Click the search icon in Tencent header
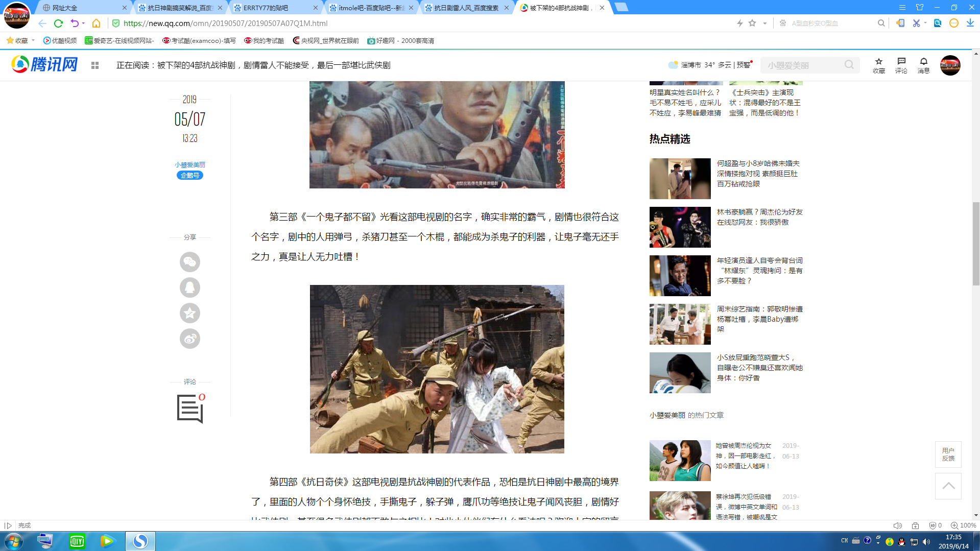 click(x=849, y=65)
